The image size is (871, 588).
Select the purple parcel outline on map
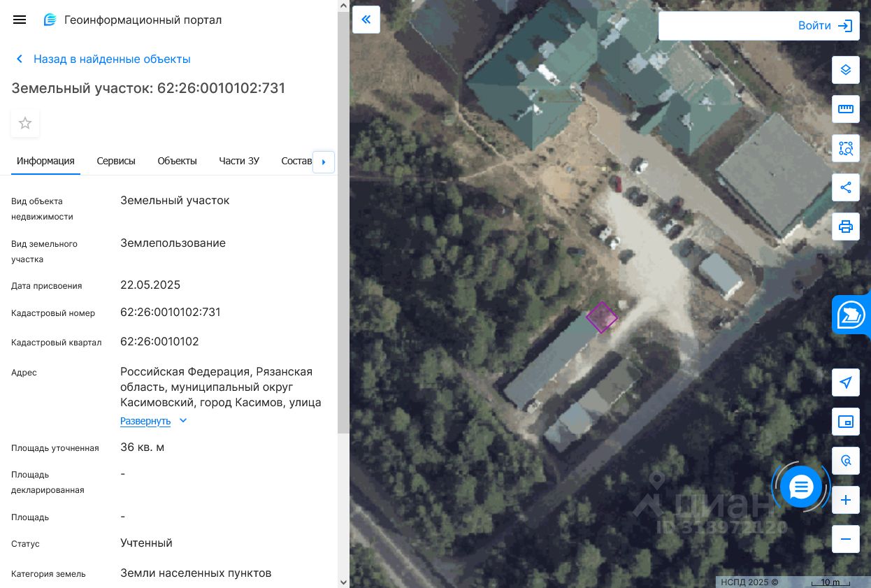click(602, 317)
